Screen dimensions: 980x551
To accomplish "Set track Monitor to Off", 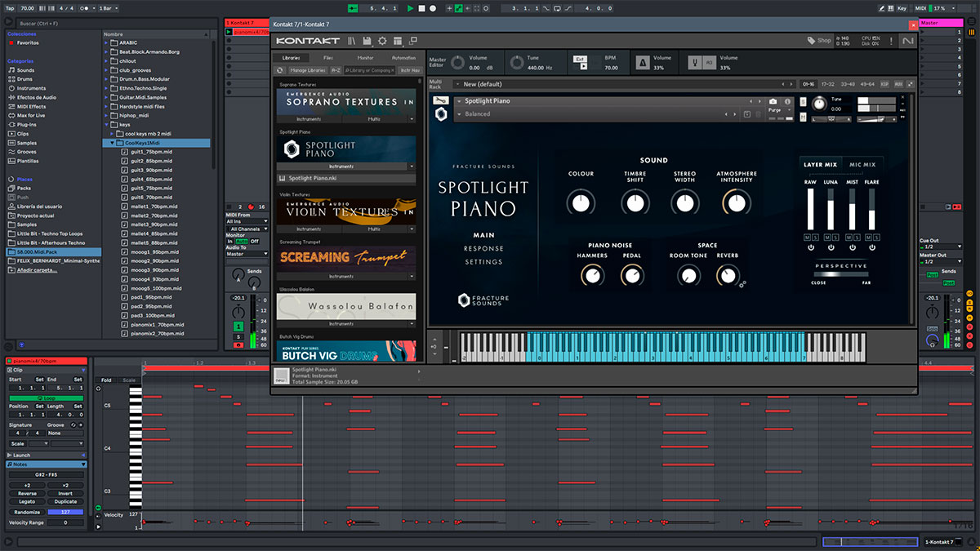I will 254,241.
